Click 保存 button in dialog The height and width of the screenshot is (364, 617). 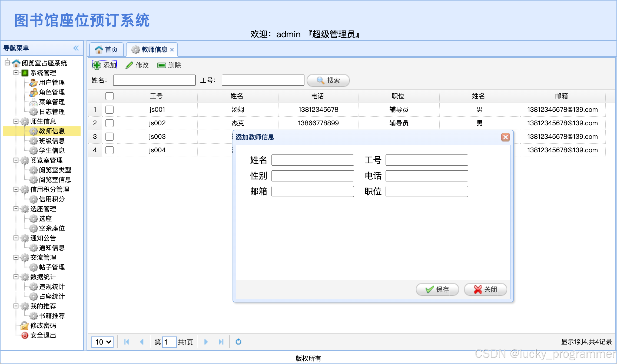point(437,289)
